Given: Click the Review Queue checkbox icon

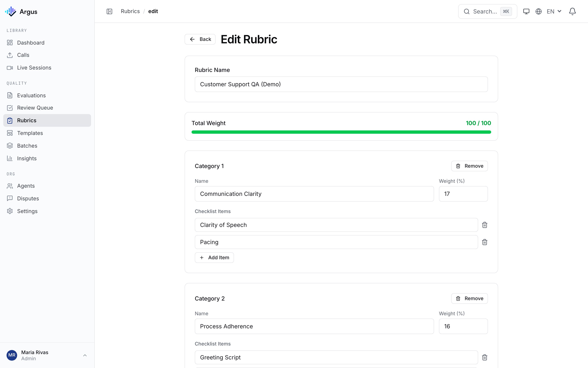Looking at the screenshot, I should click(x=10, y=108).
